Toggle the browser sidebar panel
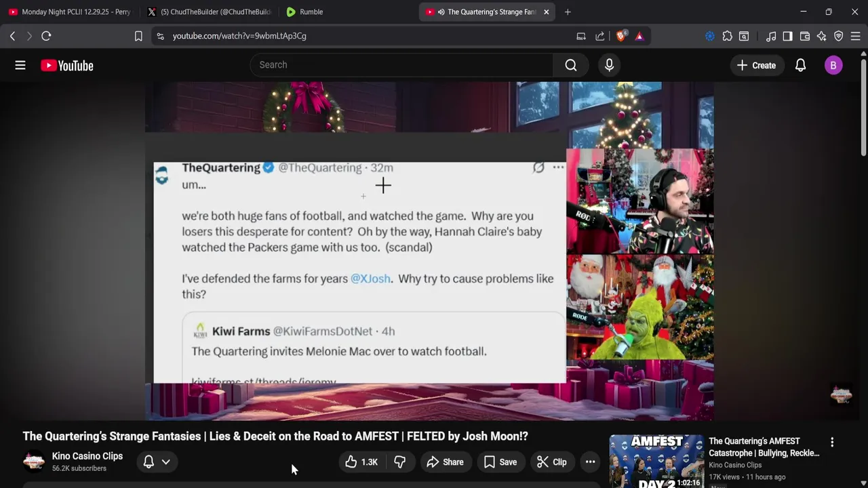 [x=787, y=36]
